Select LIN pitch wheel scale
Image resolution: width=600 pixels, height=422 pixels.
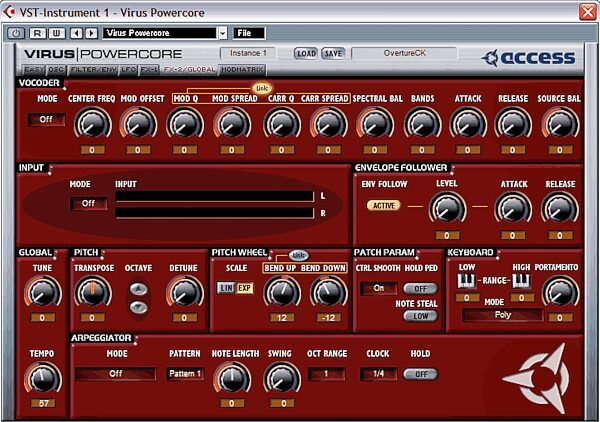click(226, 288)
